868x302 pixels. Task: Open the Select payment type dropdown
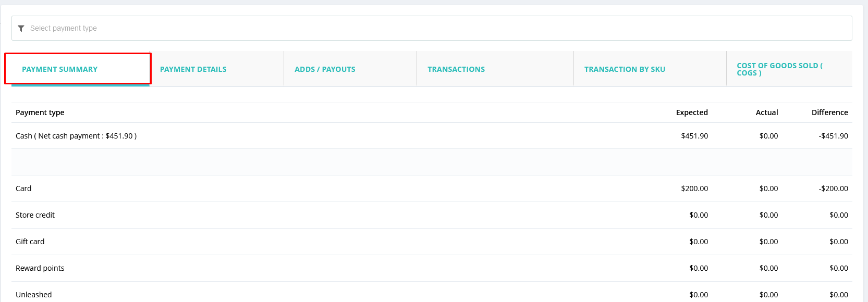click(432, 28)
